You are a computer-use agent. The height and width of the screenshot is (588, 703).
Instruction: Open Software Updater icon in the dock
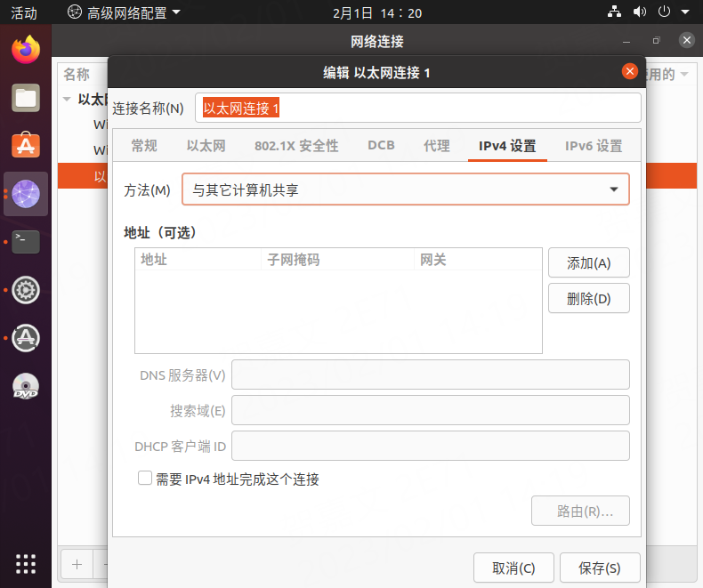26,338
